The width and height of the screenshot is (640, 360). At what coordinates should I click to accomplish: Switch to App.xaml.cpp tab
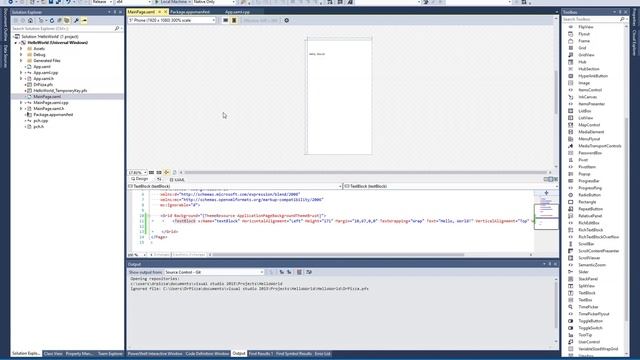click(237, 12)
